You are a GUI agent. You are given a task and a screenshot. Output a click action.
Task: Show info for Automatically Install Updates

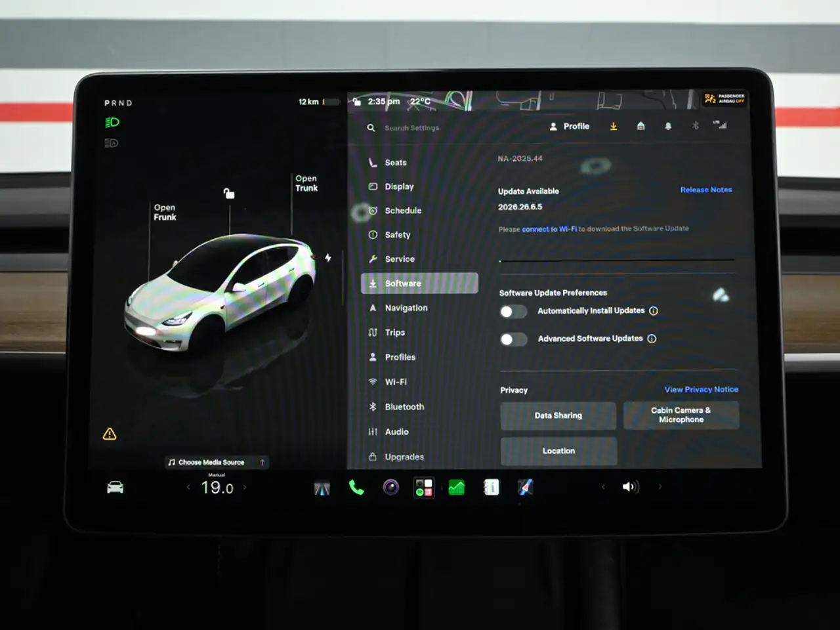click(654, 311)
